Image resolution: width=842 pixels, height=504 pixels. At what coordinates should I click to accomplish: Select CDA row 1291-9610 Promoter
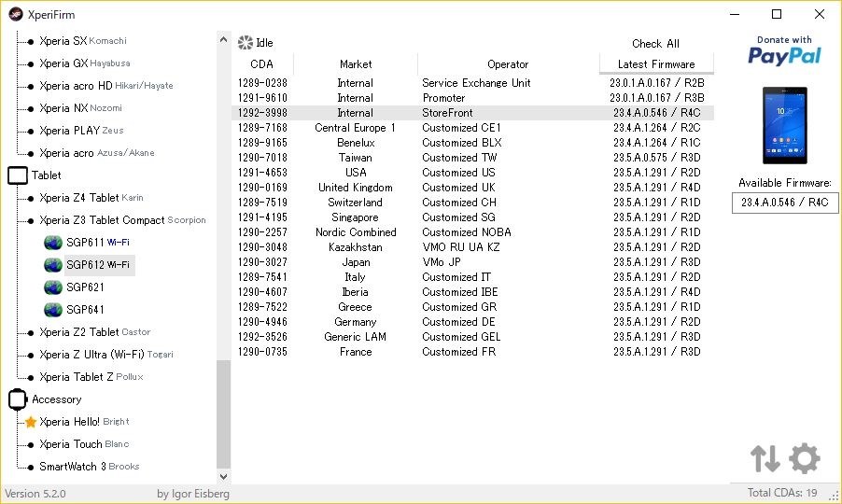tap(472, 98)
